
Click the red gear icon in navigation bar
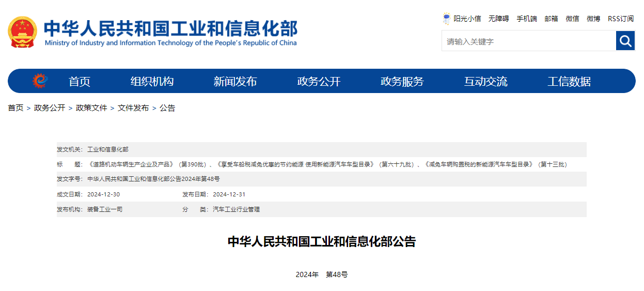[x=40, y=81]
